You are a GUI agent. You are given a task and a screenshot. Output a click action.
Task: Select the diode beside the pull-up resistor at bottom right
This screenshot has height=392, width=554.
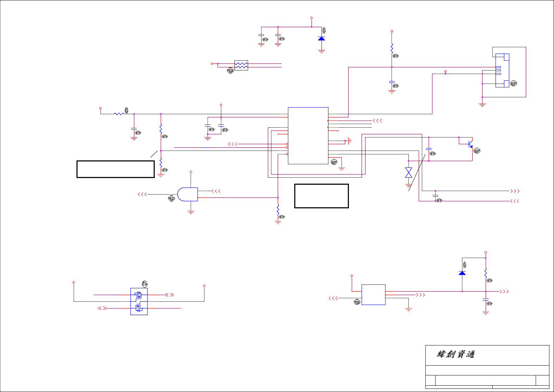(x=462, y=273)
